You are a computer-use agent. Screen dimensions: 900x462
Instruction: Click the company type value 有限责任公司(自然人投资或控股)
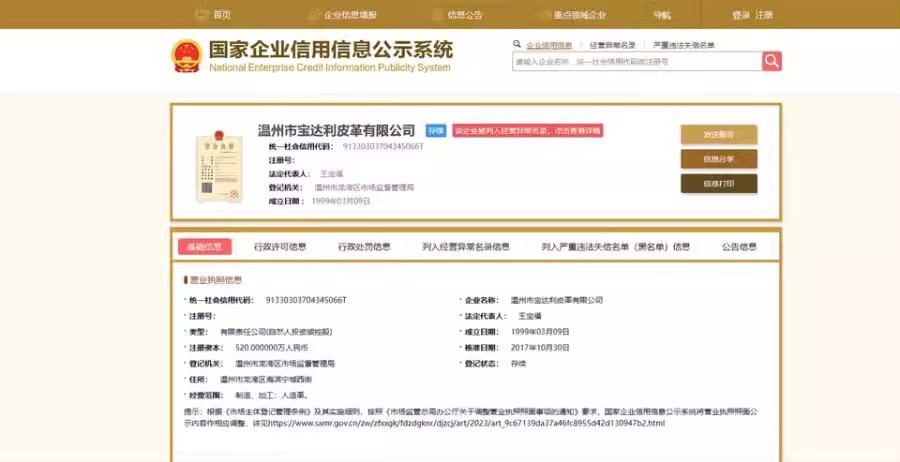pos(276,332)
